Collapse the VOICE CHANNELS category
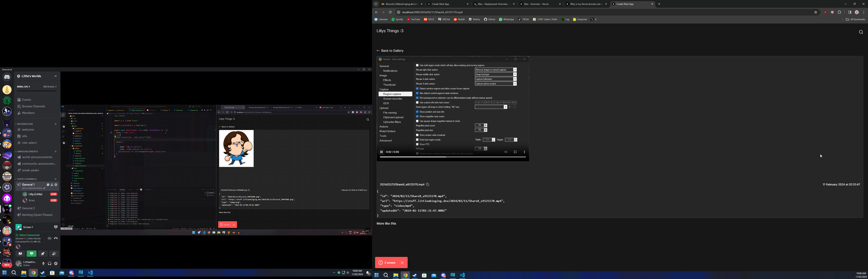Screen dimensions: 868x279 tap(27, 179)
